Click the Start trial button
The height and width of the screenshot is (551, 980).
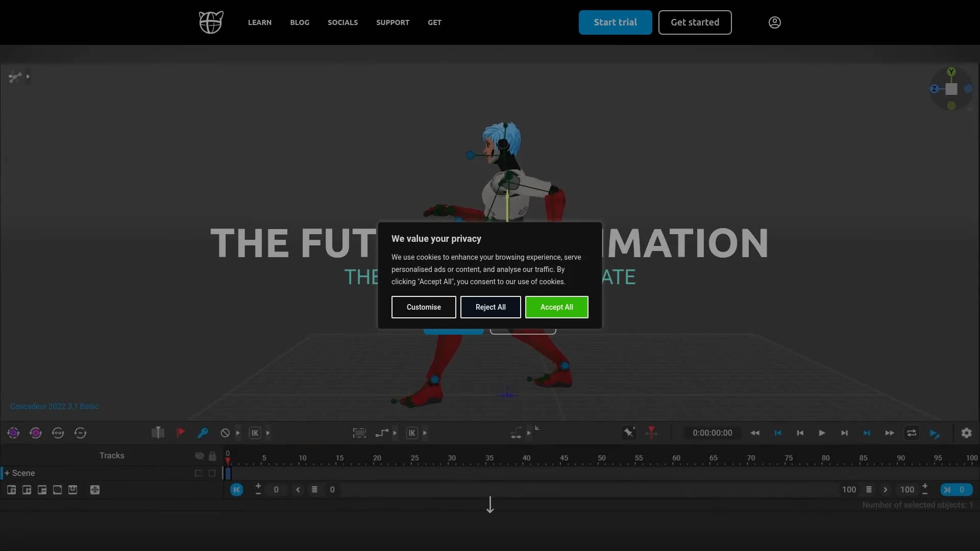click(x=615, y=22)
